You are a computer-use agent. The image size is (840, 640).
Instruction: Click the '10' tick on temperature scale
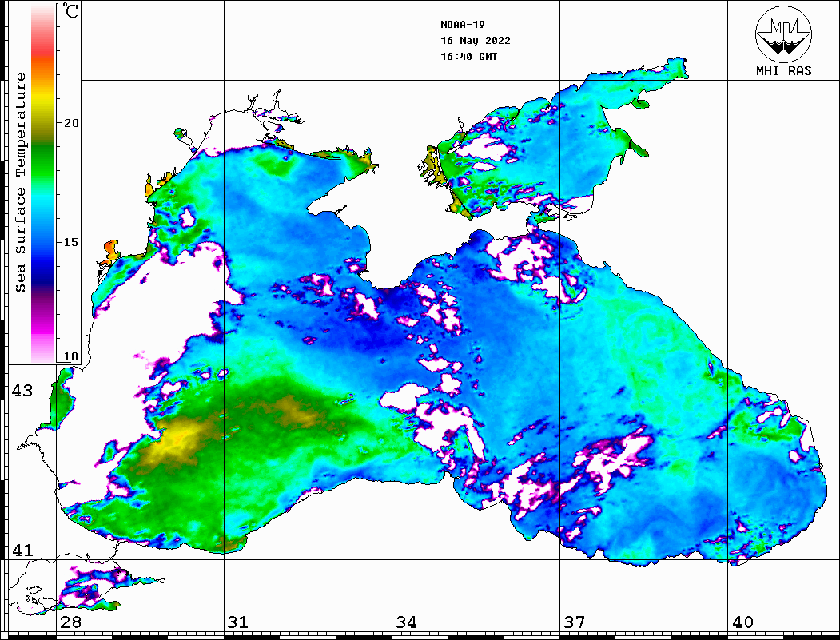70,356
